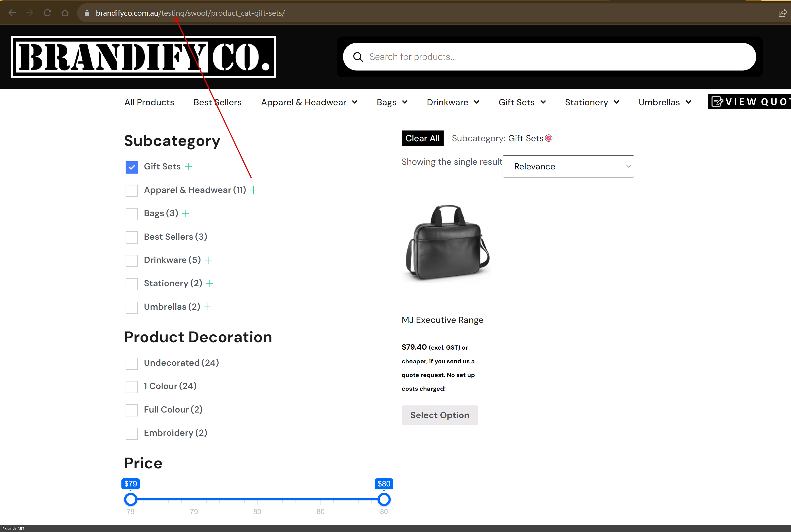791x532 pixels.
Task: Uncheck the Gift Sets checkbox
Action: pyautogui.click(x=132, y=167)
